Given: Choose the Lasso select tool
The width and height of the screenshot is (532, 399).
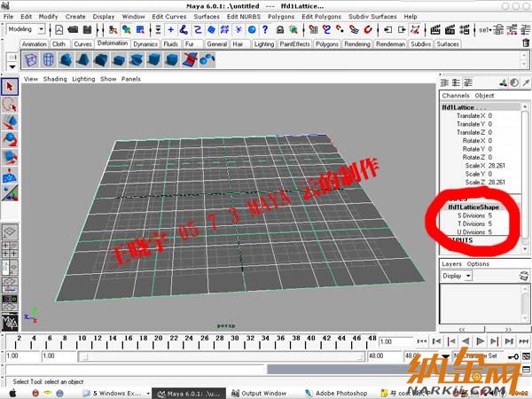Looking at the screenshot, I should click(10, 105).
